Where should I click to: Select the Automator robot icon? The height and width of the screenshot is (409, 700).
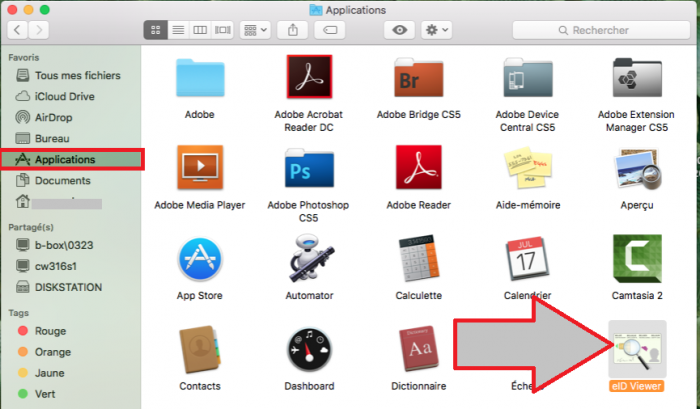tap(309, 259)
